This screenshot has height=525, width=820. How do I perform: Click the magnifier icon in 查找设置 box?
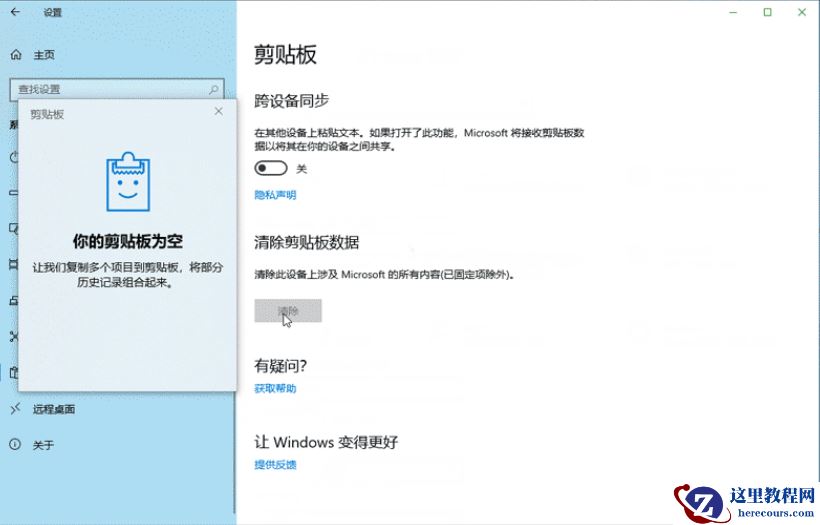coord(214,89)
